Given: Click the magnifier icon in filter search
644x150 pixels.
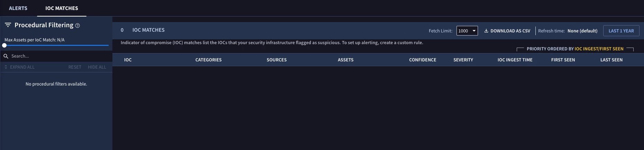Looking at the screenshot, I should 6,56.
